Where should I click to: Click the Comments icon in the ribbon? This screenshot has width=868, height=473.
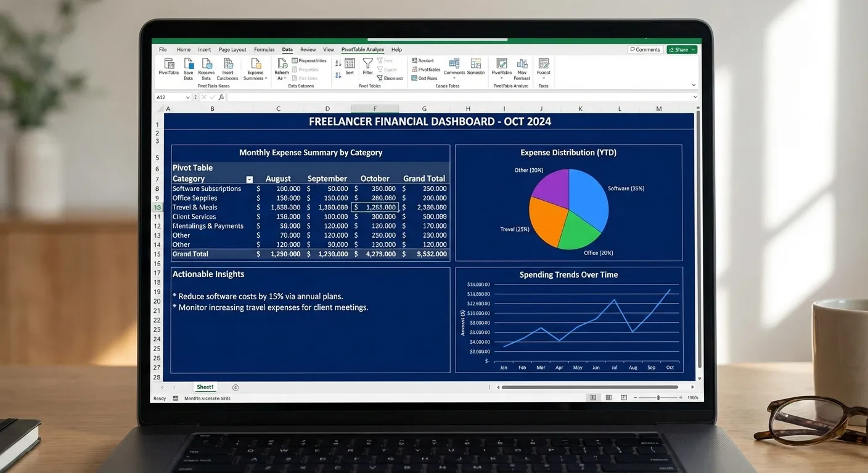[454, 63]
